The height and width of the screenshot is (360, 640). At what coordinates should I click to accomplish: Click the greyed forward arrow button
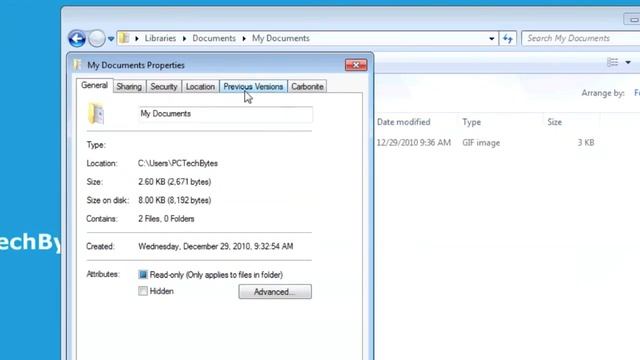(97, 39)
